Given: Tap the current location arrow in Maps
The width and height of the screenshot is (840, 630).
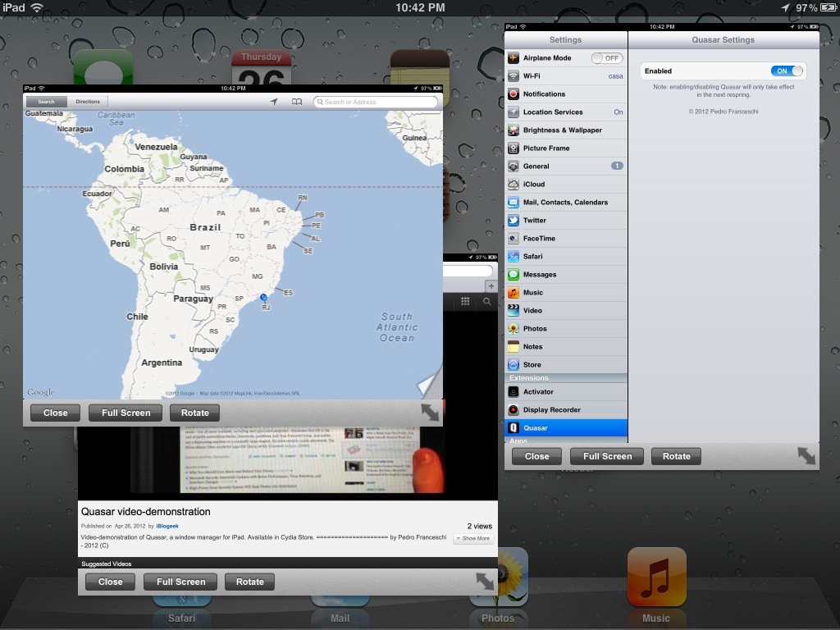Looking at the screenshot, I should (274, 102).
